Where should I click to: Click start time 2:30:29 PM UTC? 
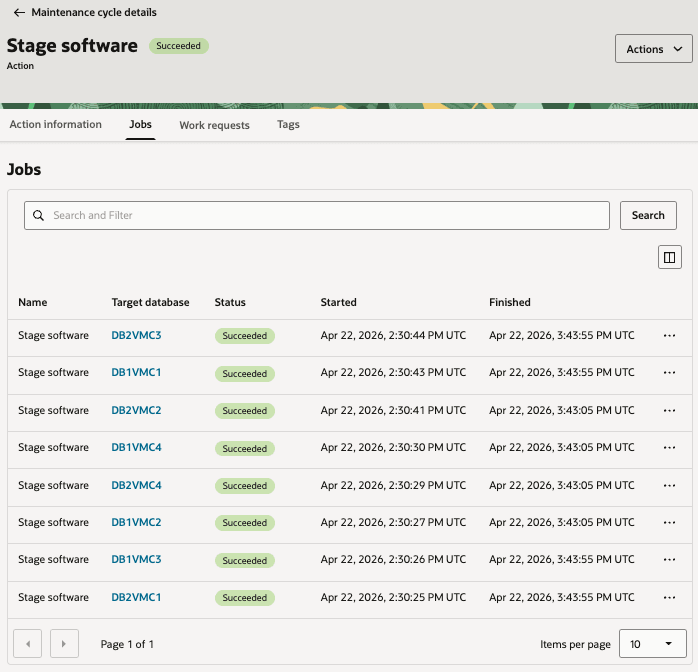tap(393, 485)
